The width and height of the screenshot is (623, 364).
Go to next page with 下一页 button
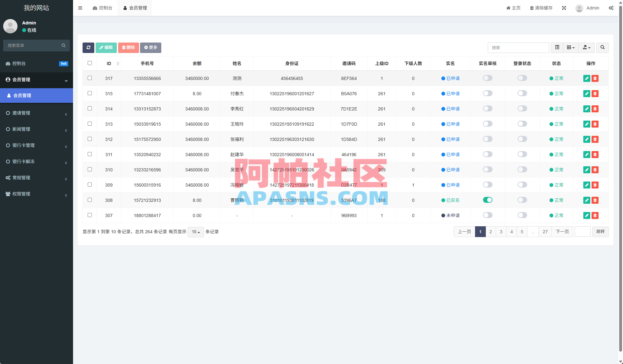point(562,232)
